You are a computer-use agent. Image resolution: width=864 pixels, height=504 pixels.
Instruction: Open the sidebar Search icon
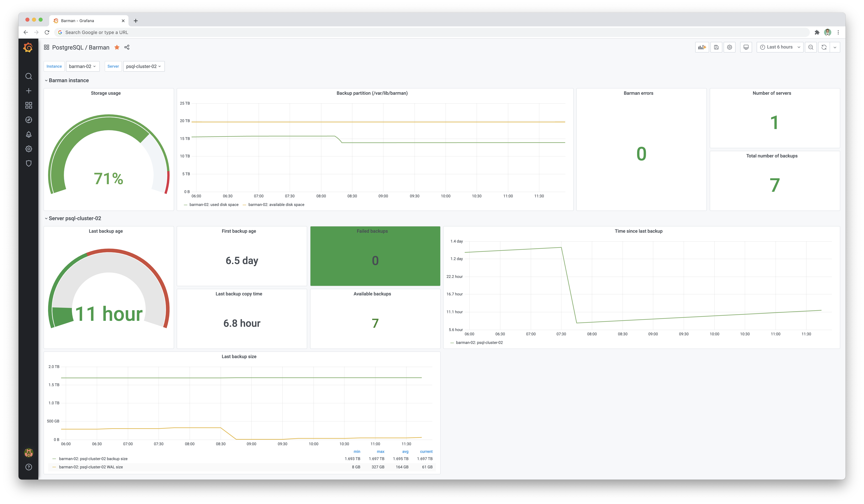click(29, 76)
